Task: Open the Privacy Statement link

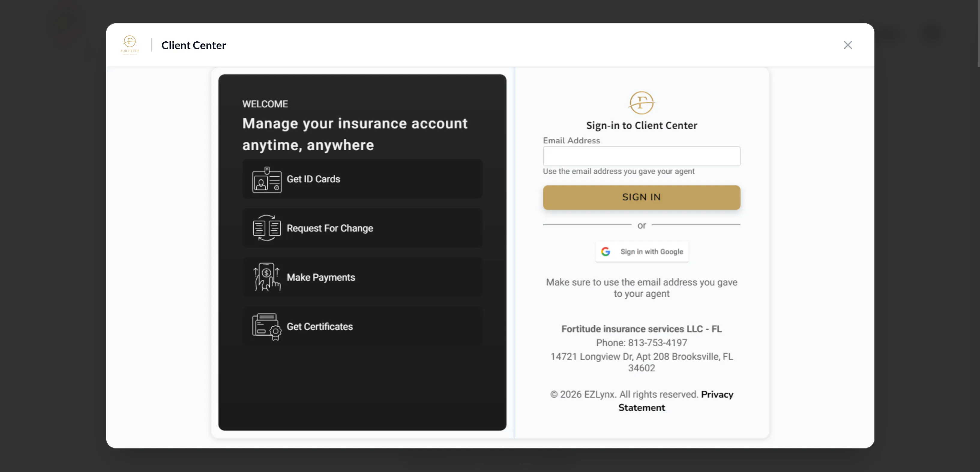Action: (x=676, y=401)
